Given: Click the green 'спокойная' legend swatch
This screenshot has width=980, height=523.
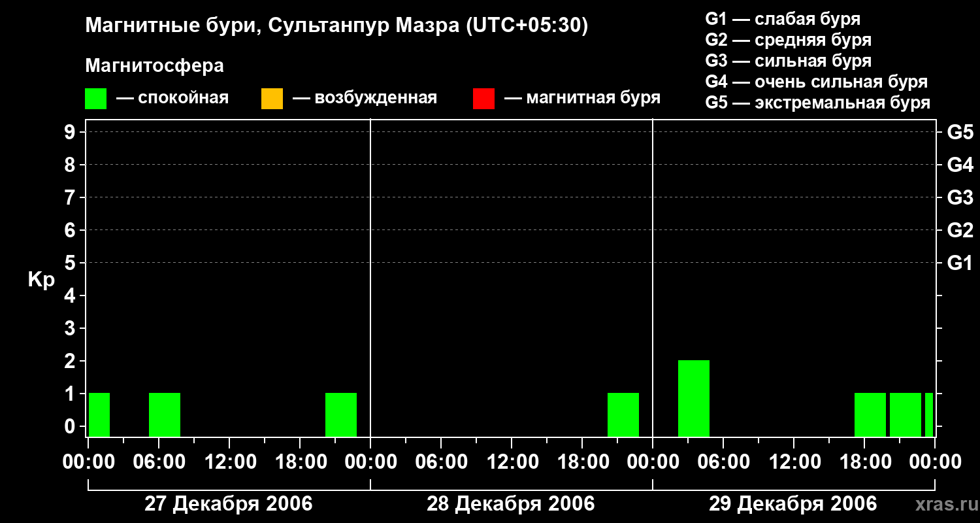Looking at the screenshot, I should coord(95,99).
